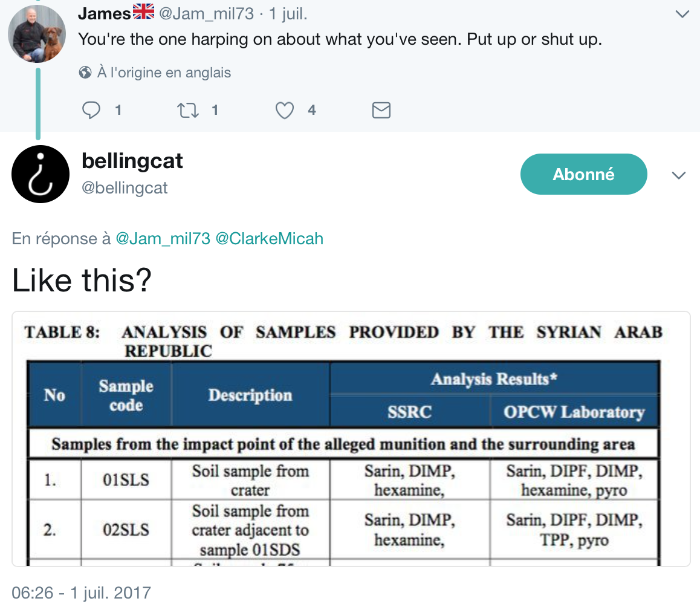Click À l'origine en anglais translation text
This screenshot has width=700, height=607.
click(x=164, y=73)
